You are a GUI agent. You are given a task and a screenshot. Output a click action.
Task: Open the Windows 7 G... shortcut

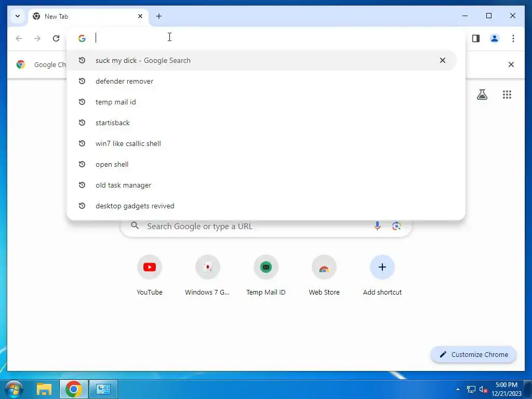pyautogui.click(x=207, y=275)
